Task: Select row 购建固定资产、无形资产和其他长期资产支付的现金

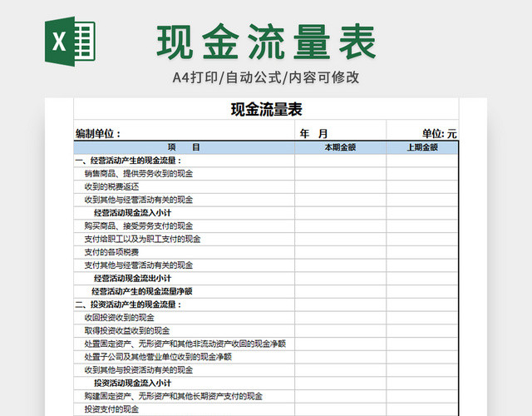Action: coord(266,396)
